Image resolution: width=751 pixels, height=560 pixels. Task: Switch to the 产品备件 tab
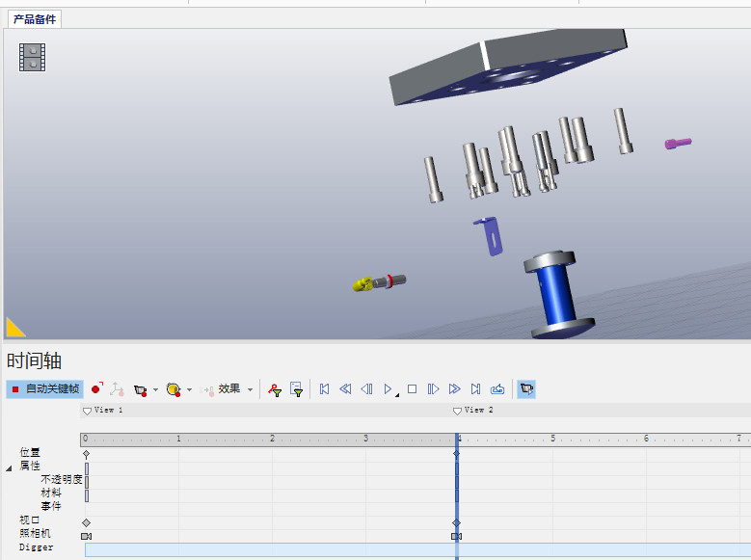pos(35,19)
